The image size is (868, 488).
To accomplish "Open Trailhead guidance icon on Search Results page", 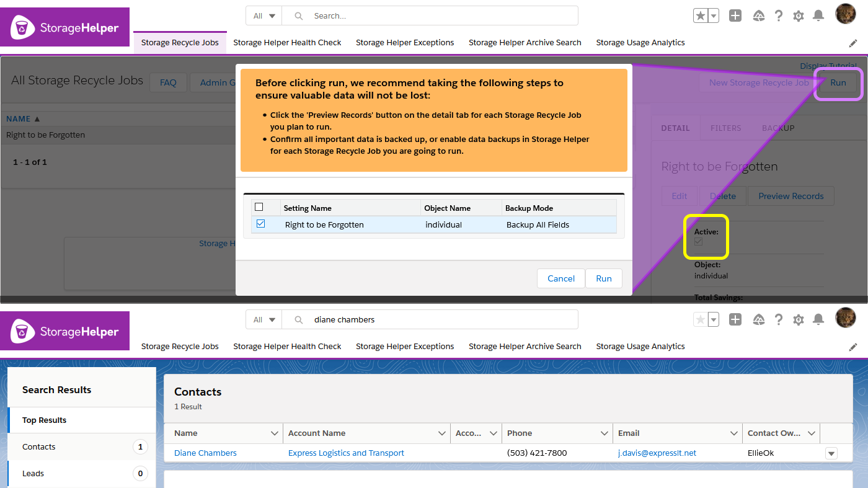I will pyautogui.click(x=759, y=320).
